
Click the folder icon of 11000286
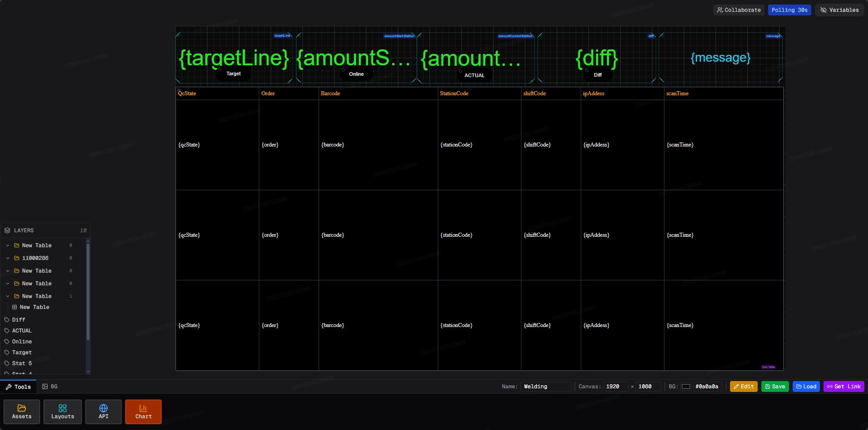click(17, 258)
